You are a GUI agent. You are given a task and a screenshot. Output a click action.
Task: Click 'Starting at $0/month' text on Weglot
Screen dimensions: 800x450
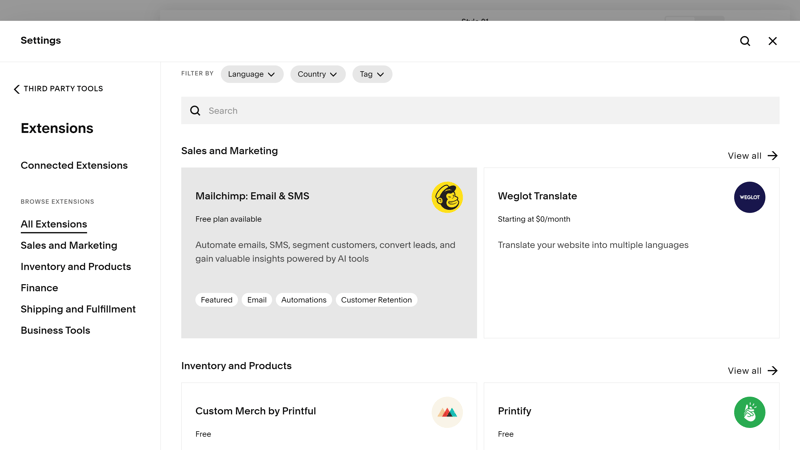click(x=534, y=219)
